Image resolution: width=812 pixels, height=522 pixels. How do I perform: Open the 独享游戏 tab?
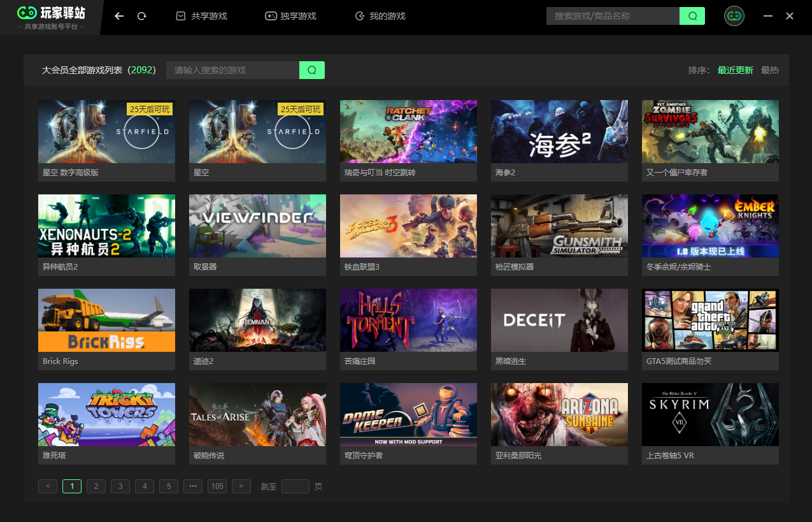pos(290,16)
